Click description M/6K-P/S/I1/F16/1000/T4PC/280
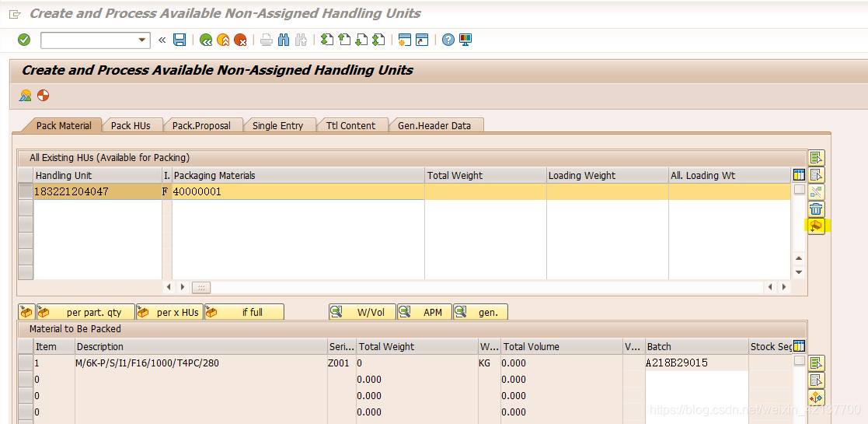Viewport: 868px width, 424px height. (201, 363)
